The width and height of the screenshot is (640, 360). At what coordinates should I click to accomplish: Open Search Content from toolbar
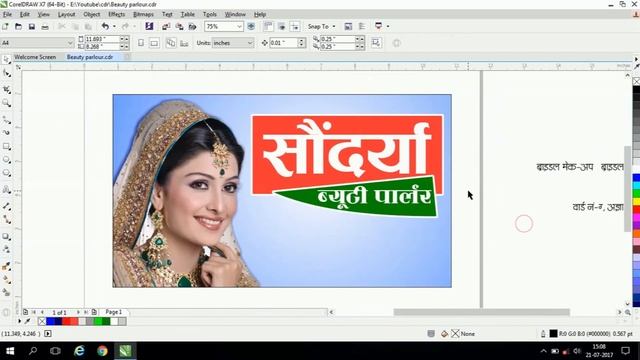click(x=149, y=26)
